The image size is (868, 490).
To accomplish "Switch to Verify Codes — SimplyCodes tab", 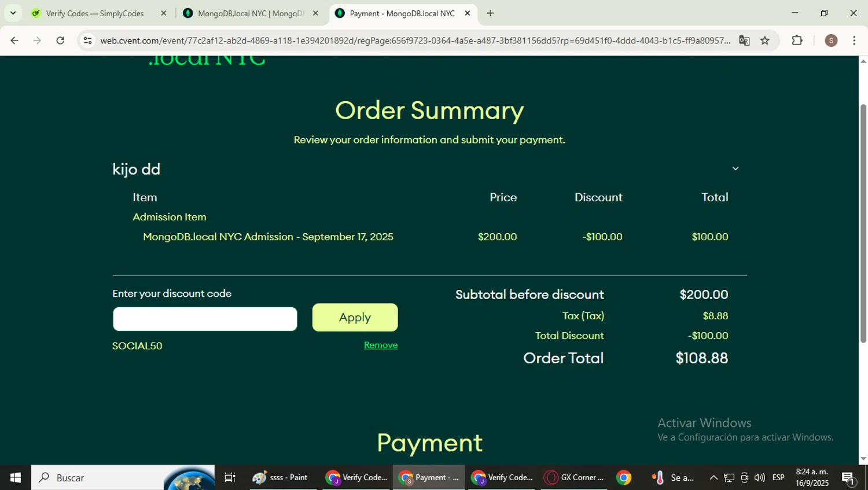I will tap(95, 13).
